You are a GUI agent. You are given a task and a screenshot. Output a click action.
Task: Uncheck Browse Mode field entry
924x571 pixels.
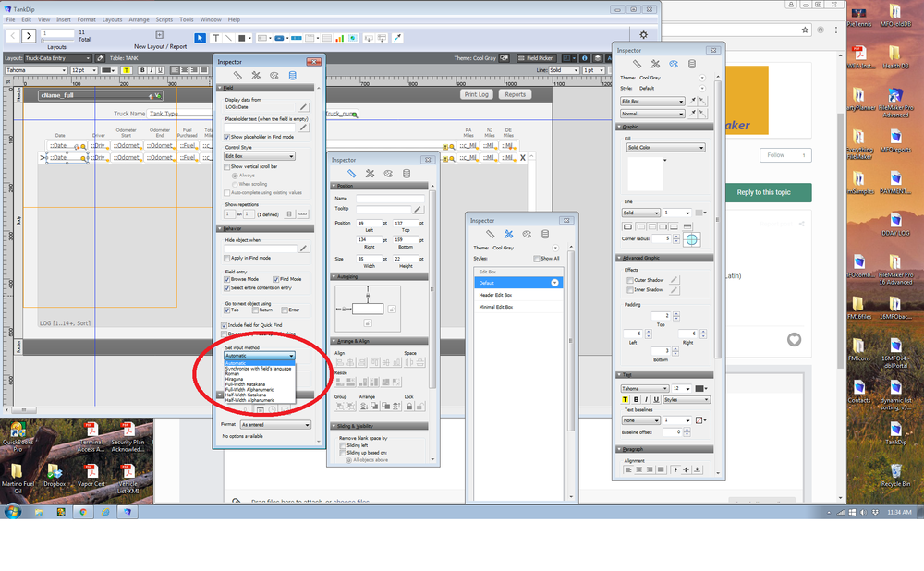(227, 279)
